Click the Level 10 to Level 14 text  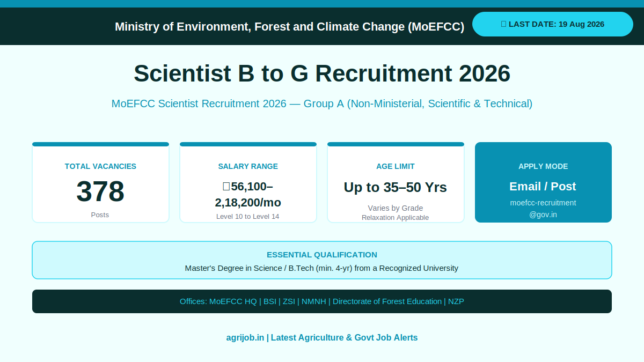point(248,217)
